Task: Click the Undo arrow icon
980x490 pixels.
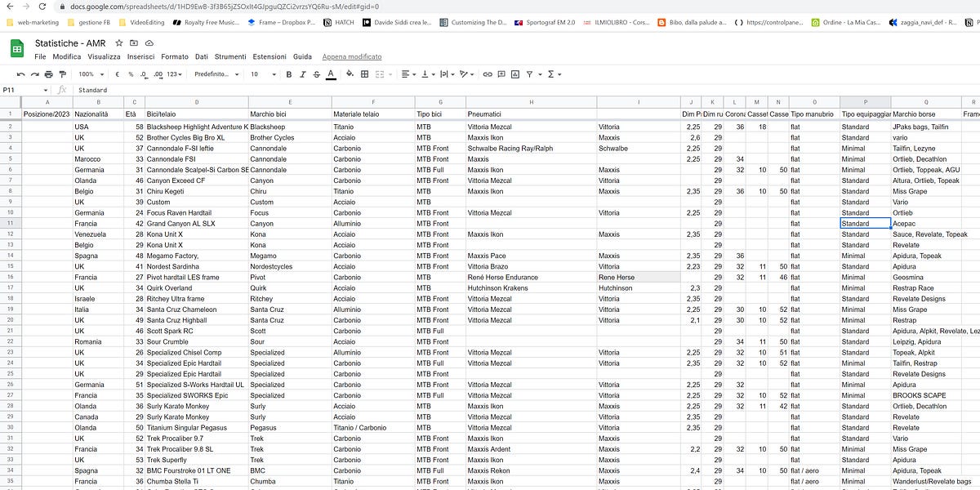Action: pyautogui.click(x=20, y=74)
